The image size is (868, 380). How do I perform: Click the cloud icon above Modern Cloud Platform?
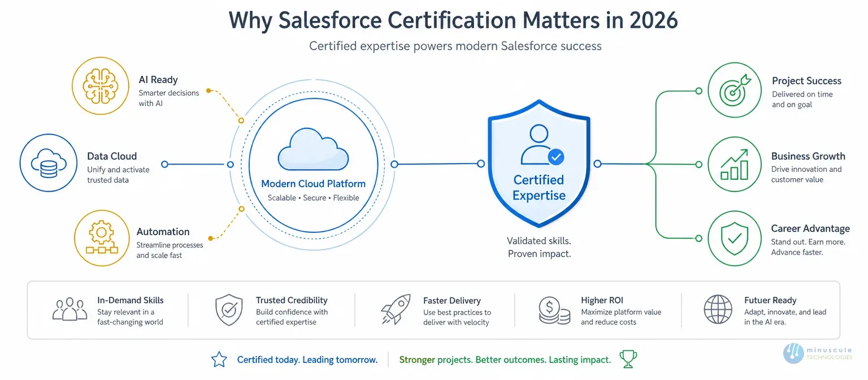313,149
